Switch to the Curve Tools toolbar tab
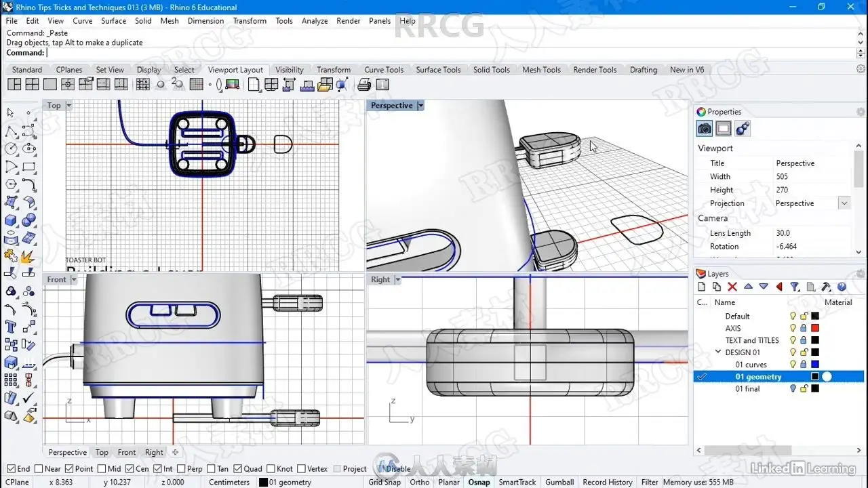Image resolution: width=868 pixels, height=488 pixels. point(384,70)
